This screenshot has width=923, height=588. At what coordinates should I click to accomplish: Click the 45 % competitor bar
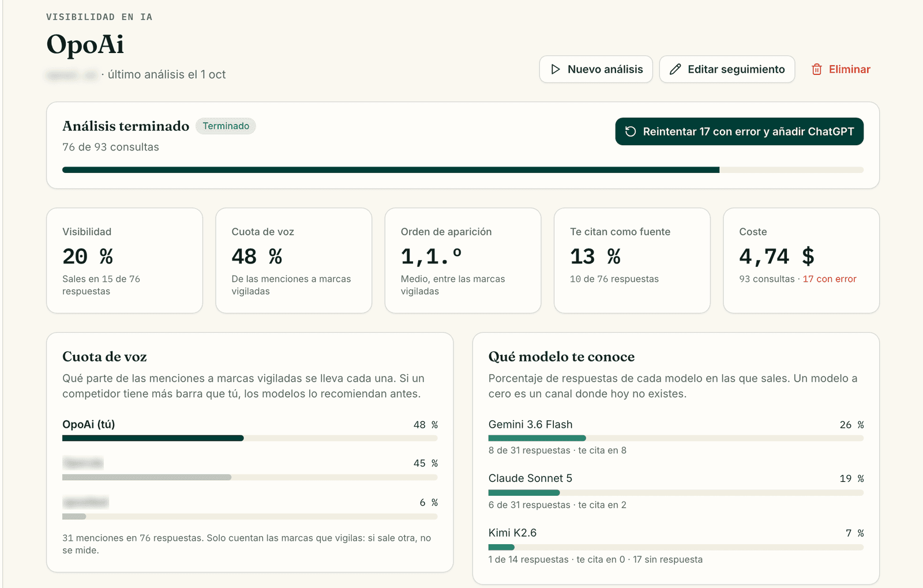tap(250, 477)
